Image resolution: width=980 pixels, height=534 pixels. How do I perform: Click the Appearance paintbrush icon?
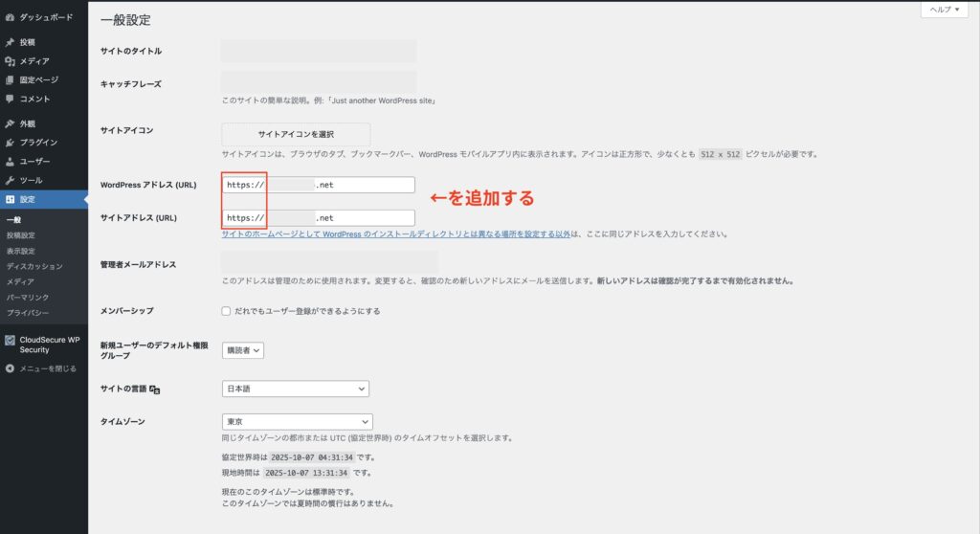point(10,123)
